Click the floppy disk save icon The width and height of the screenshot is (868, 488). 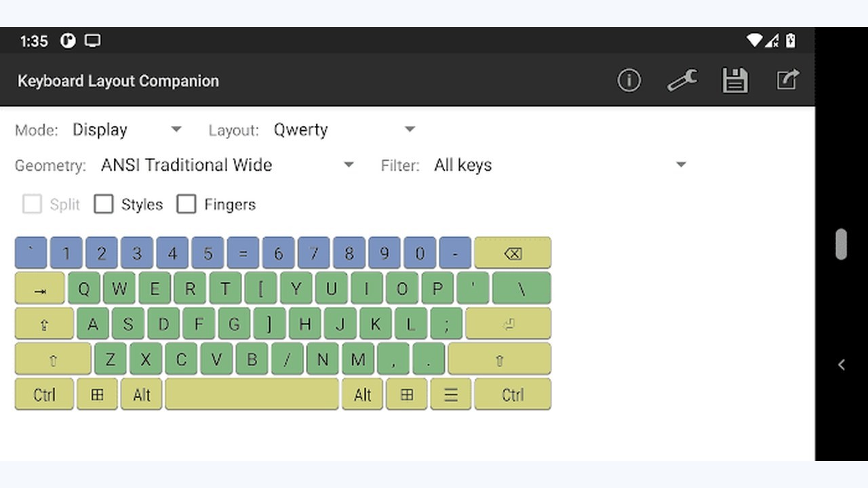point(735,81)
